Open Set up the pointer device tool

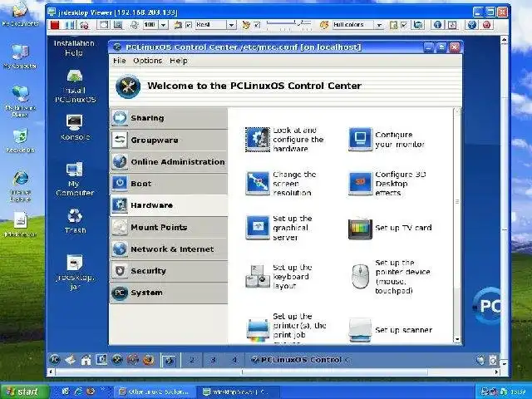[390, 277]
